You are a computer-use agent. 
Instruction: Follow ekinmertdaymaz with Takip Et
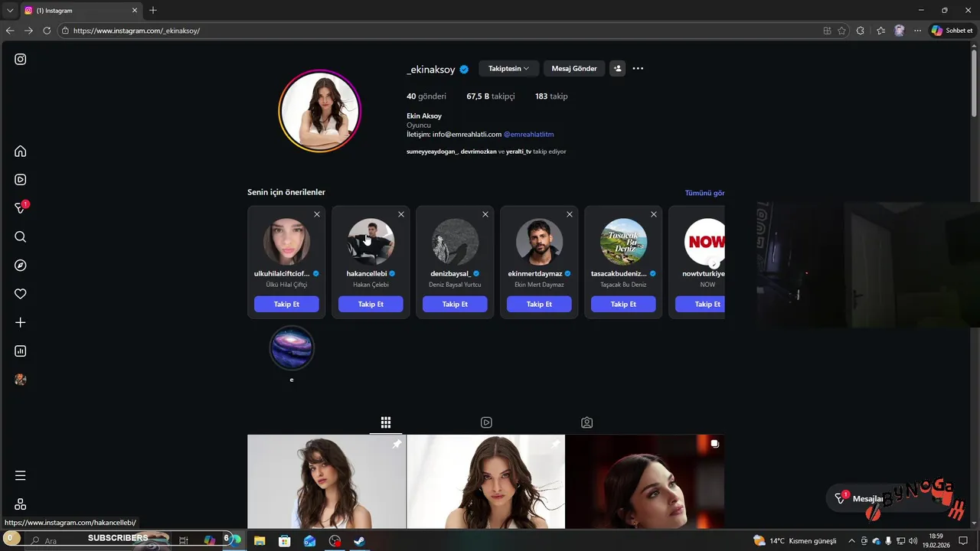[539, 304]
